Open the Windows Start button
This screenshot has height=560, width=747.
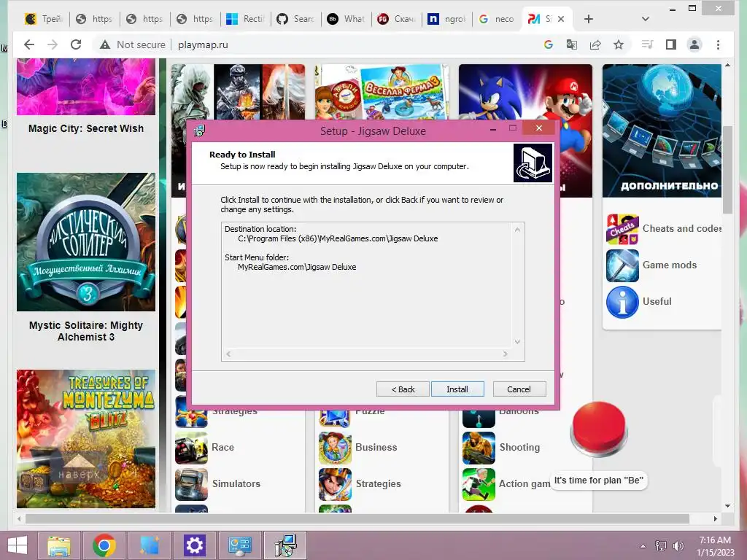(x=18, y=545)
